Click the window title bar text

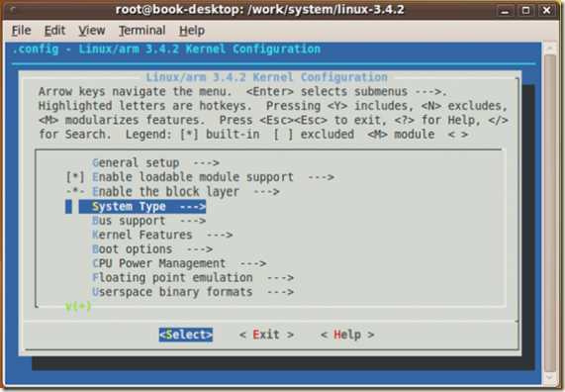[x=260, y=10]
